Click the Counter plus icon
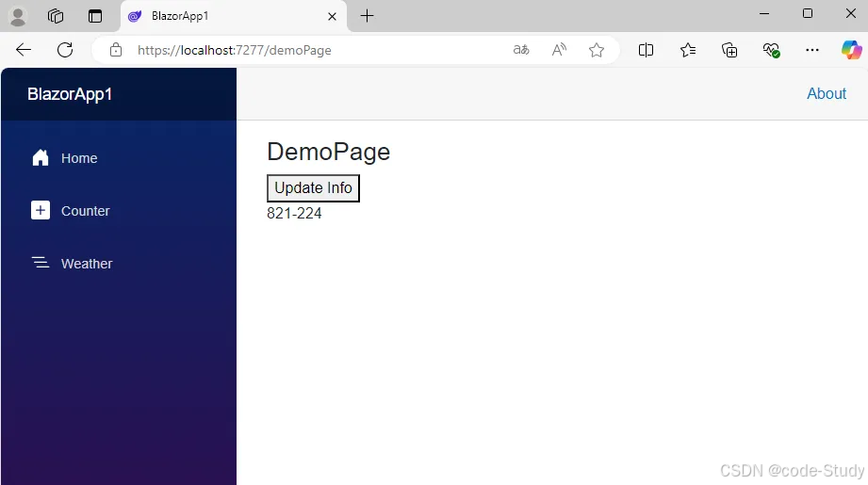Viewport: 868px width, 485px height. (41, 210)
